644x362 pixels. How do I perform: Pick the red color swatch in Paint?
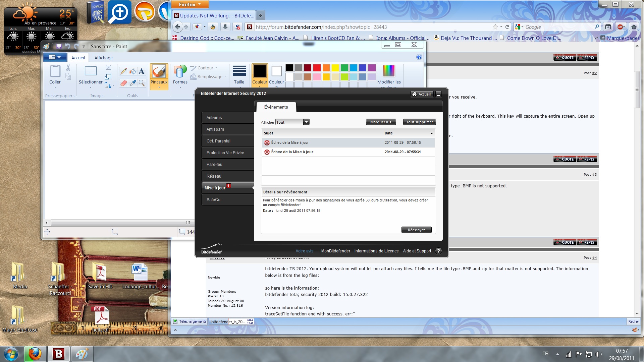[x=317, y=68]
